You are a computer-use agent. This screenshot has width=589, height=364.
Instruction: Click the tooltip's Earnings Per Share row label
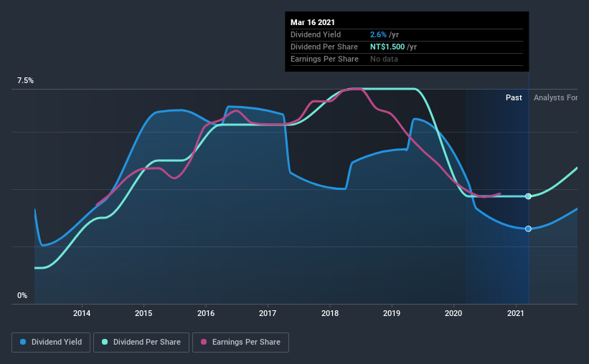pyautogui.click(x=324, y=59)
